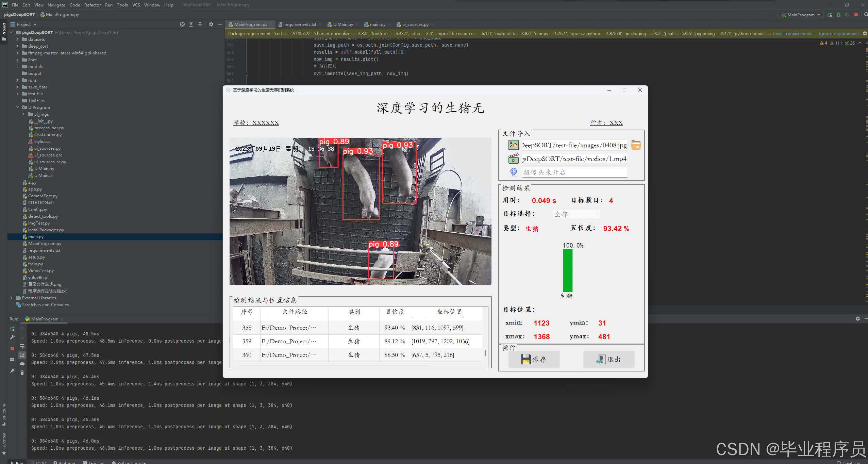This screenshot has height=464, width=868.
Task: Click the toolbar Rerun MainProgram icon
Action: click(x=830, y=15)
